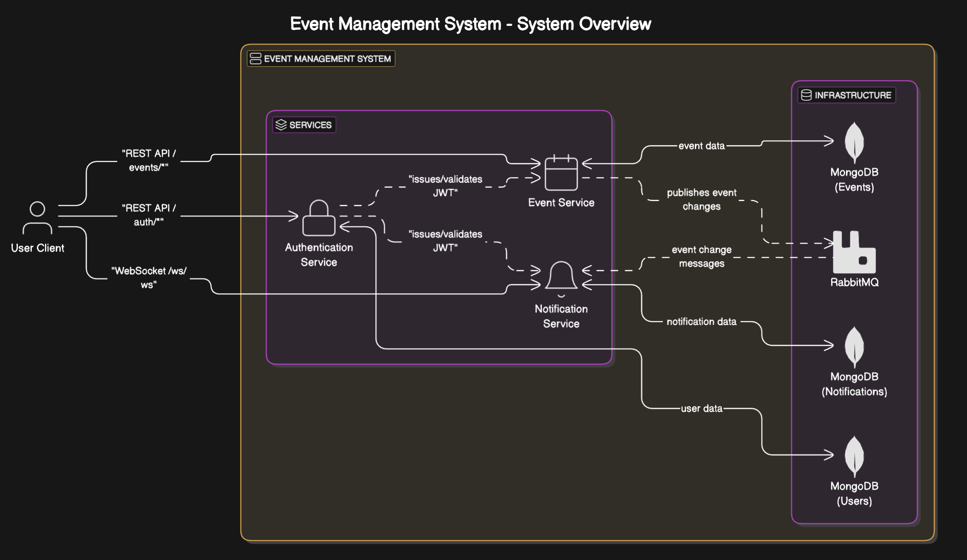Click the "notification data" edge label
The width and height of the screenshot is (967, 560).
point(702,322)
